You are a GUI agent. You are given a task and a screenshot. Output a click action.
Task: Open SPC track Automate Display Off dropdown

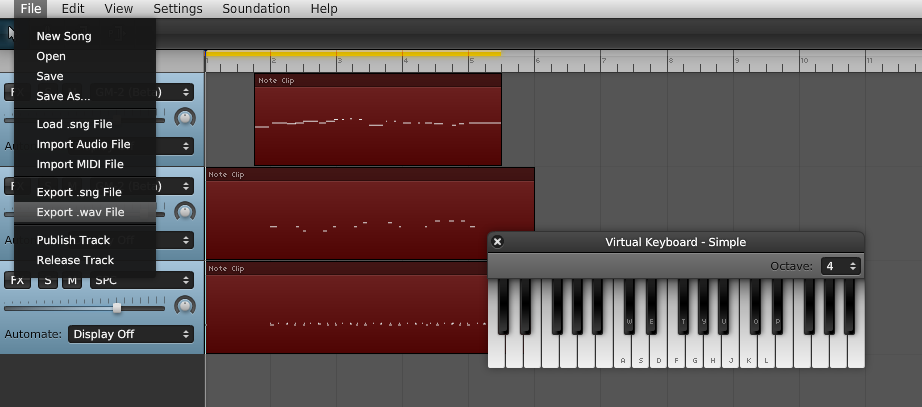click(131, 334)
